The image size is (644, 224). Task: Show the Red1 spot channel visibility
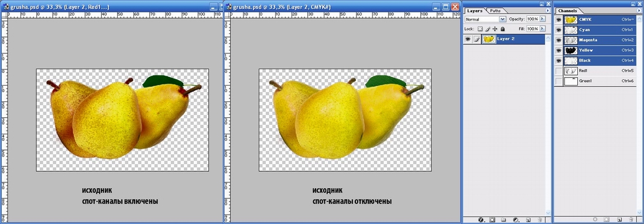tap(558, 71)
